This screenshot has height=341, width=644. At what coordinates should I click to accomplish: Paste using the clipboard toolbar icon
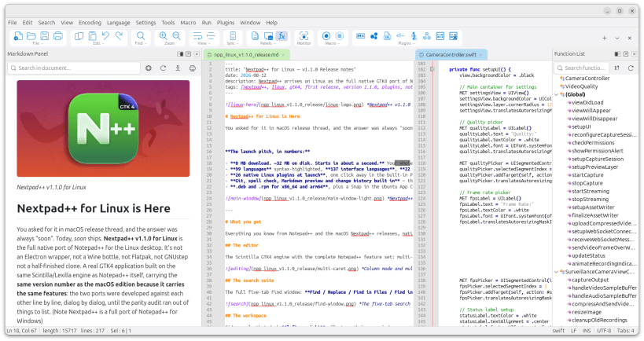pyautogui.click(x=93, y=36)
